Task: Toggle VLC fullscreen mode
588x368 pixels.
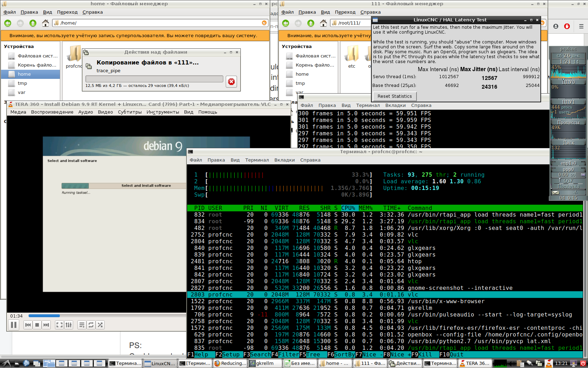Action: click(59, 325)
